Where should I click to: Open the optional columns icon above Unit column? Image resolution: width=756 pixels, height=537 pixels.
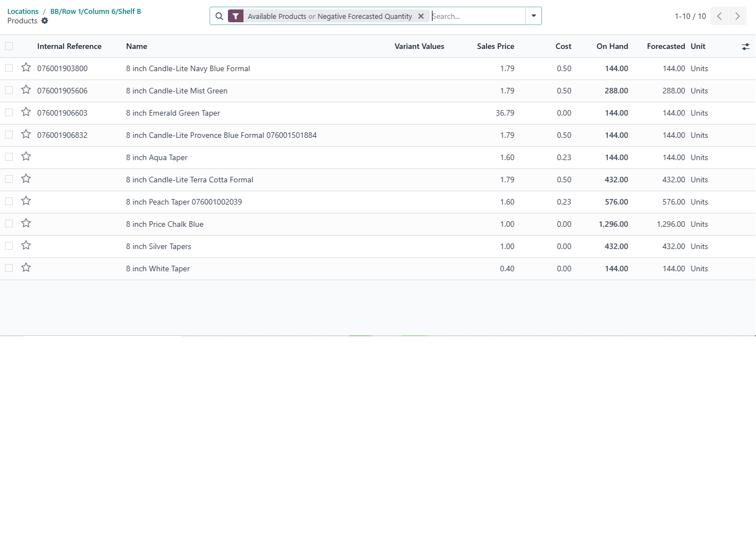[x=745, y=47]
